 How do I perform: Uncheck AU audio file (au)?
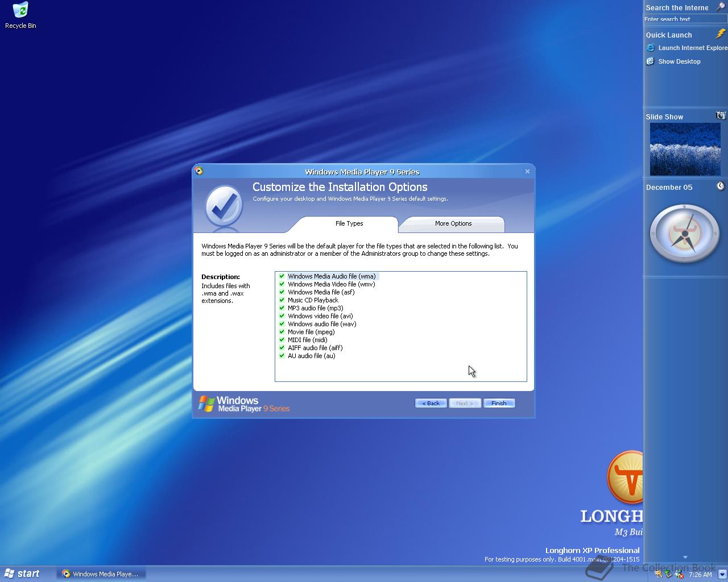282,356
